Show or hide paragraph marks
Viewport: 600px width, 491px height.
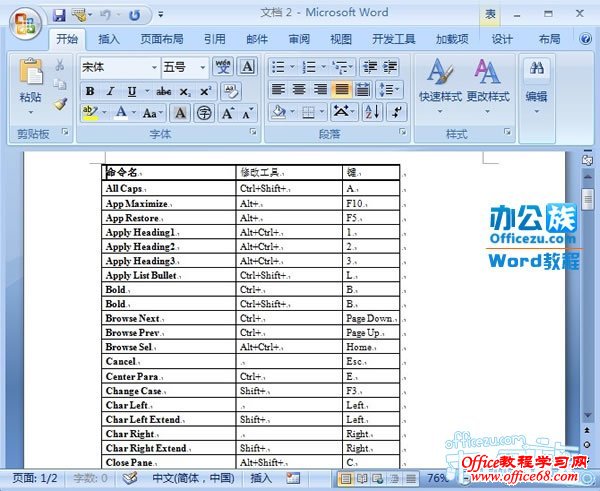pyautogui.click(x=396, y=112)
